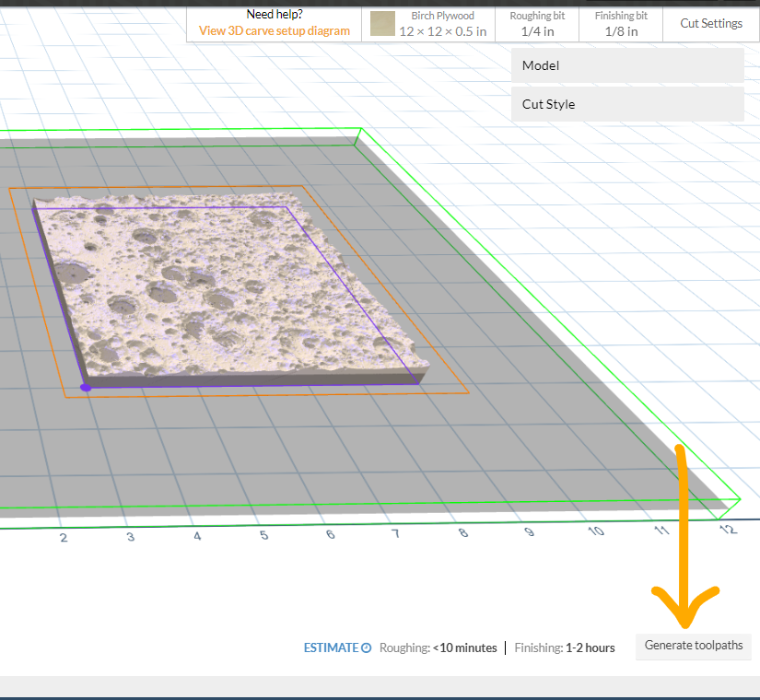This screenshot has width=760, height=700.
Task: Click the info icon beside ESTIMATE
Action: [366, 648]
